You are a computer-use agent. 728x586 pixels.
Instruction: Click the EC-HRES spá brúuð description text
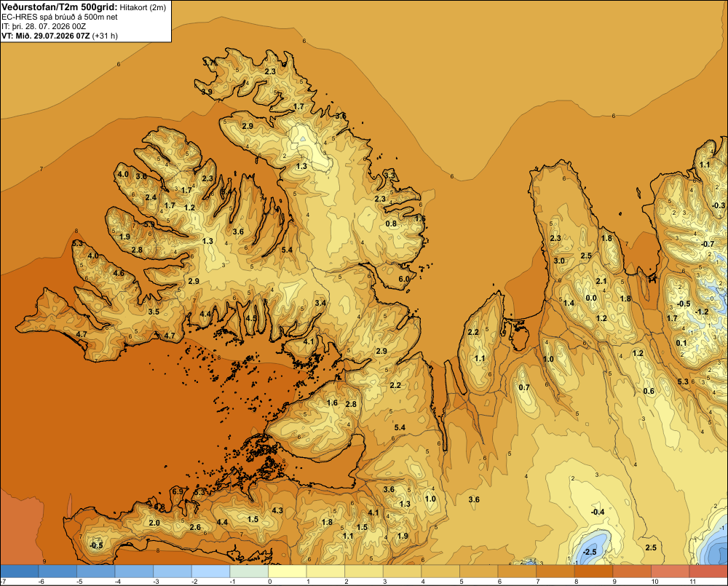point(59,17)
